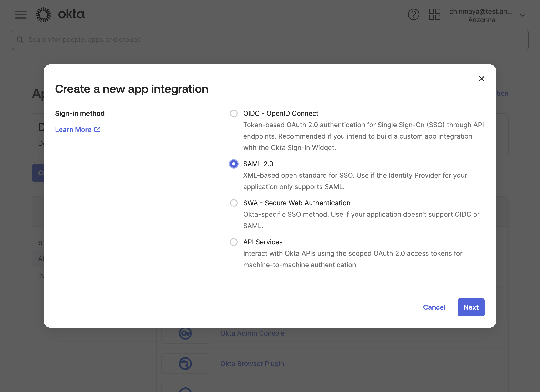Select the API Services radio button

[x=234, y=242]
